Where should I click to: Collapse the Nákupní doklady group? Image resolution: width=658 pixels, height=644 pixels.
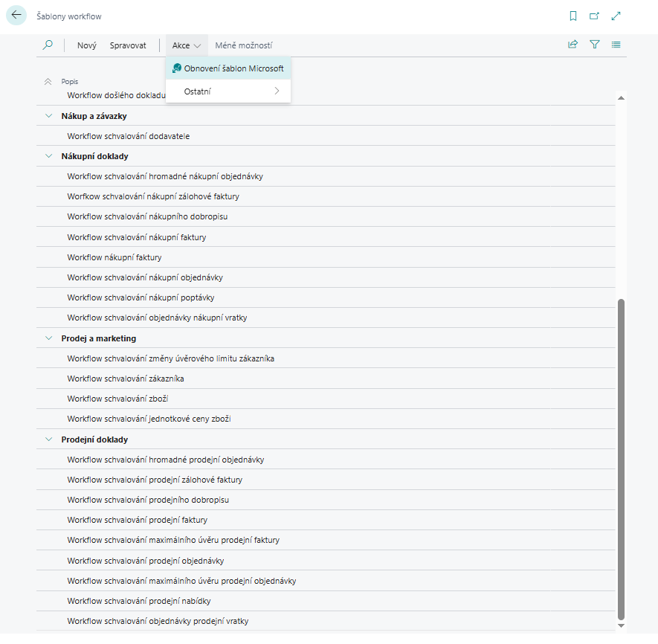tap(48, 156)
